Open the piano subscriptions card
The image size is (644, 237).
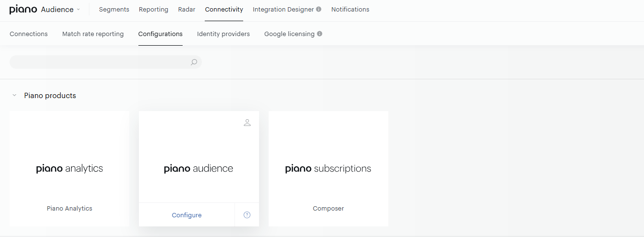point(328,169)
